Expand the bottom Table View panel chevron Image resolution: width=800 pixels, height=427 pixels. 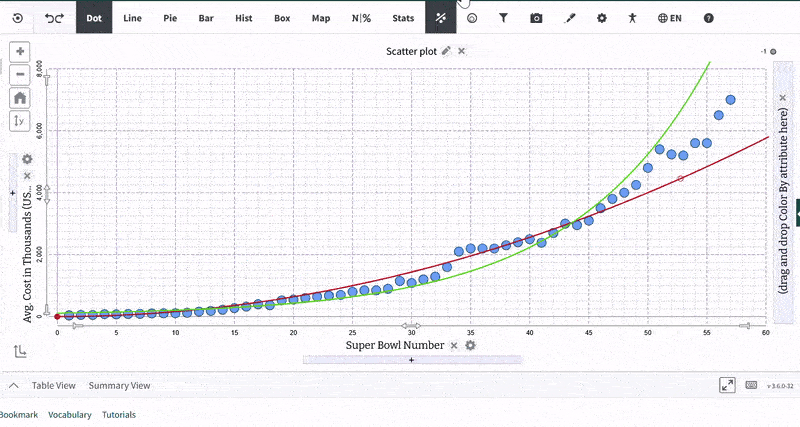tap(14, 385)
